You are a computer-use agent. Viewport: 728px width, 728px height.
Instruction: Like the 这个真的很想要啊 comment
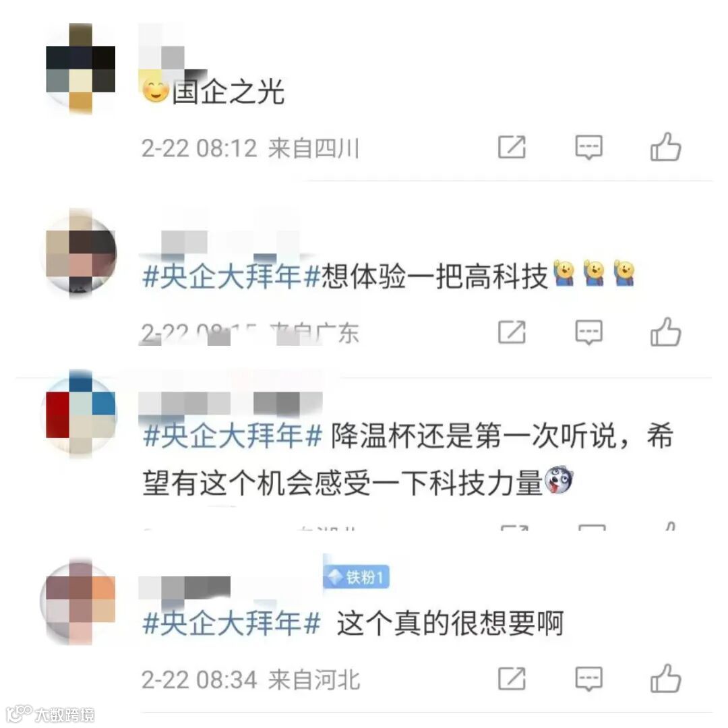665,678
